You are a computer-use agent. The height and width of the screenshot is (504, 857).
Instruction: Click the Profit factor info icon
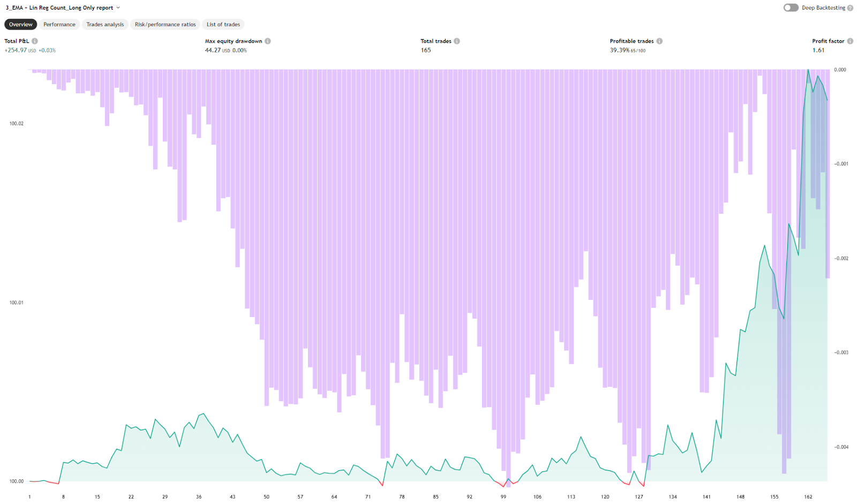pos(850,41)
